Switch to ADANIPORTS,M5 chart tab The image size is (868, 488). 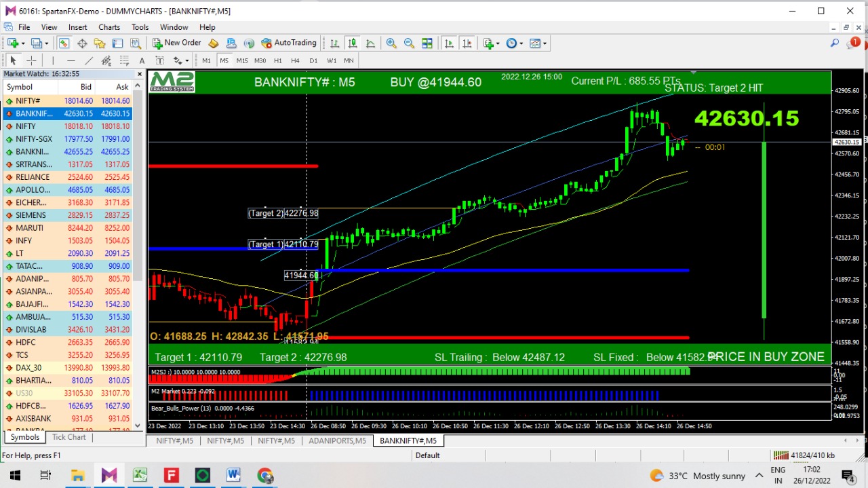337,441
